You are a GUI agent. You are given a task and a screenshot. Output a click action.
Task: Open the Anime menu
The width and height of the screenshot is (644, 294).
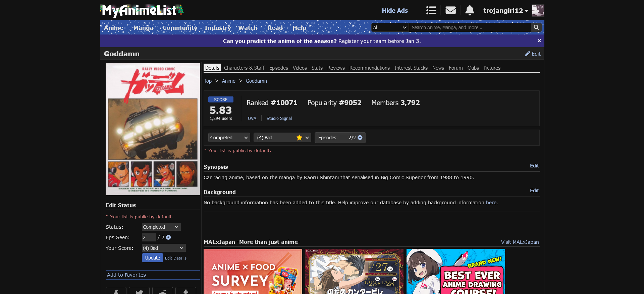pos(114,28)
